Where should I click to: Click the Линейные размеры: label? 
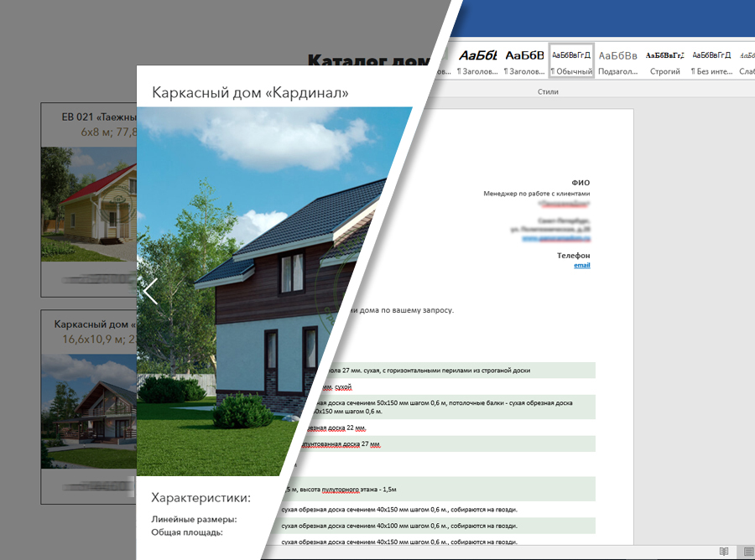coord(194,519)
